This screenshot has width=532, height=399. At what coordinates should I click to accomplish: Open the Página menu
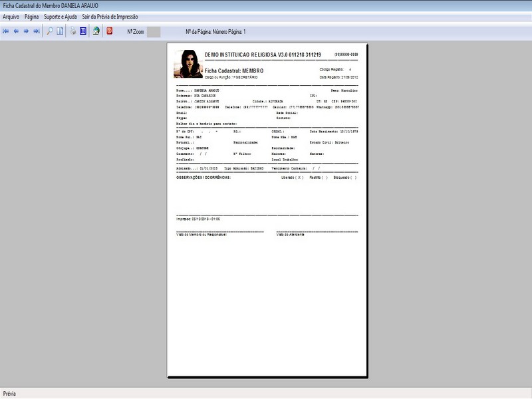pos(31,17)
